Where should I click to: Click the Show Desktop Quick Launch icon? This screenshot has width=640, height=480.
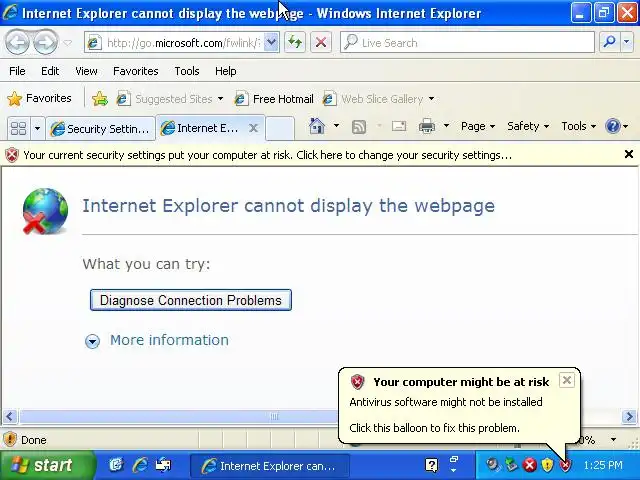[x=163, y=465]
